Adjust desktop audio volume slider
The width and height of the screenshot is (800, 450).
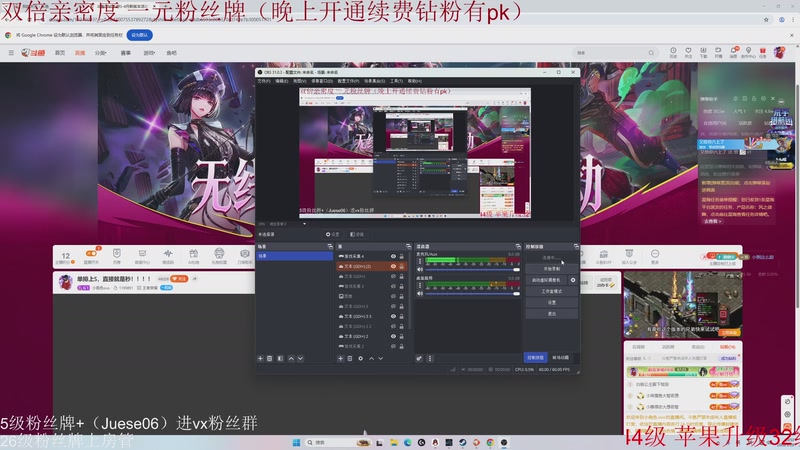472,293
